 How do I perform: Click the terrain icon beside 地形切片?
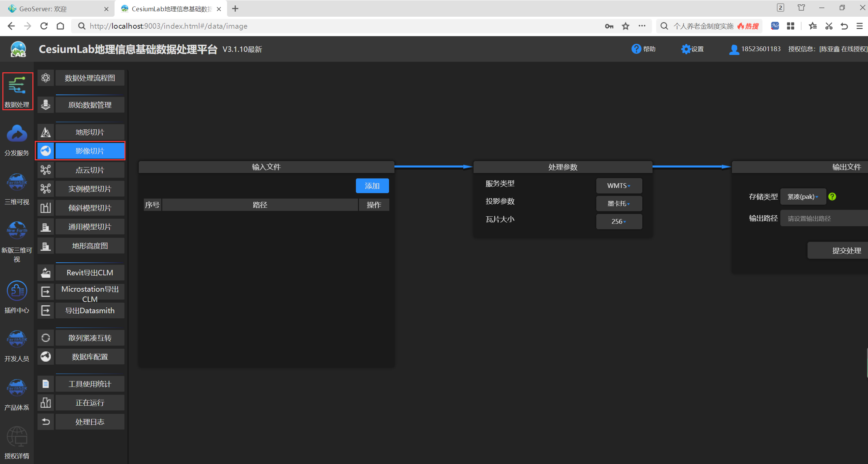coord(46,132)
